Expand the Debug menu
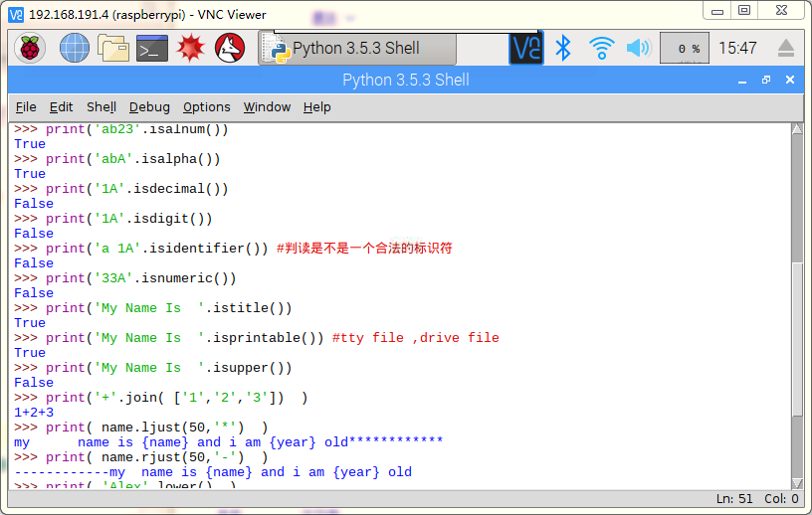This screenshot has width=812, height=515. pos(149,107)
